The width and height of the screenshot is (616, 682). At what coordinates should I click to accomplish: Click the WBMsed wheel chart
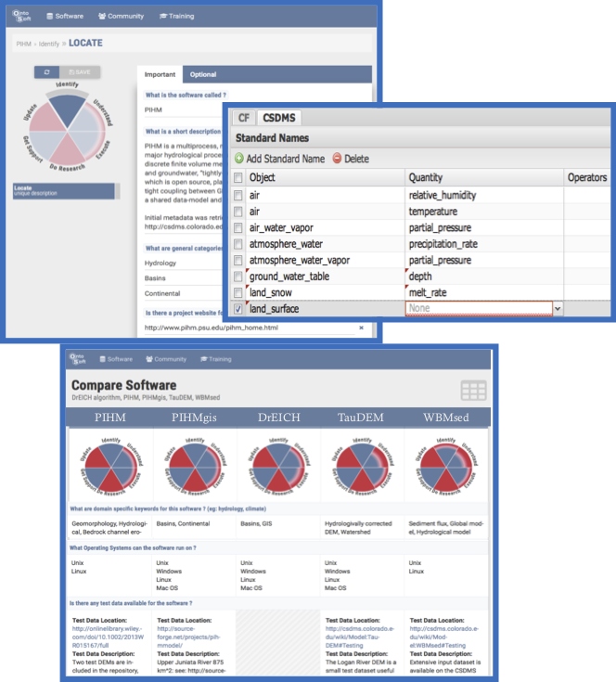point(446,468)
